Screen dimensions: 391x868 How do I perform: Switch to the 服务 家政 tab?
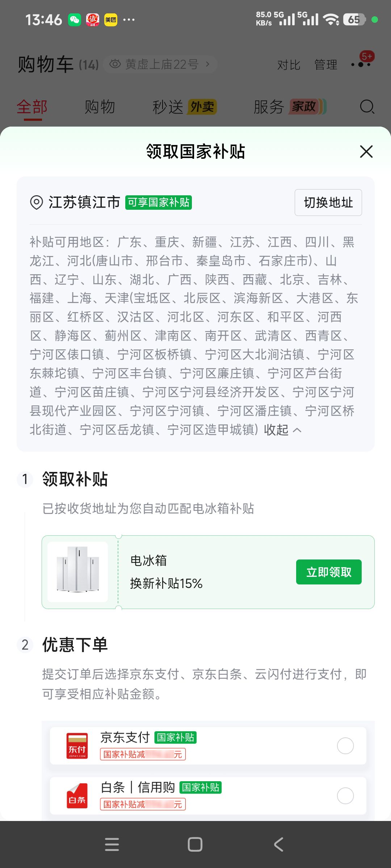[x=290, y=107]
